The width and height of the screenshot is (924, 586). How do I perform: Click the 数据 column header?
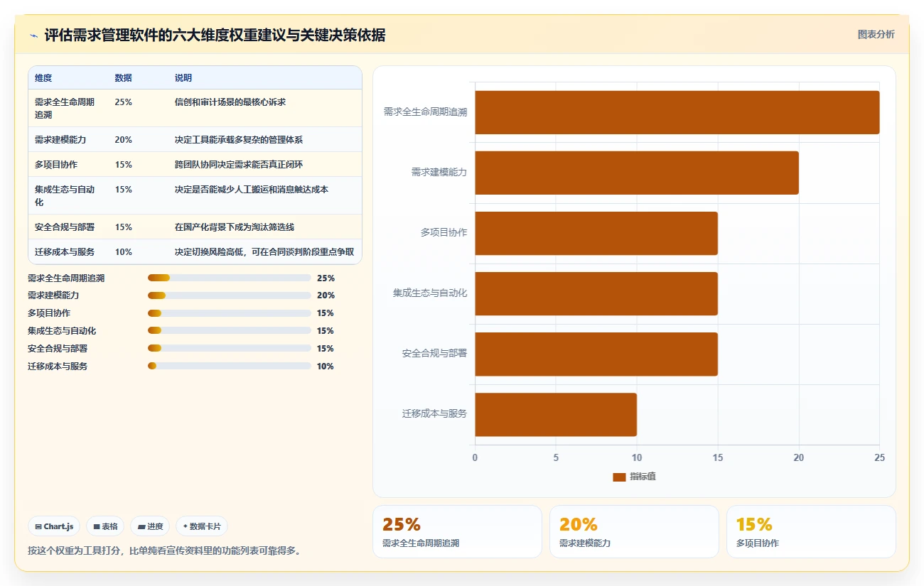pyautogui.click(x=123, y=78)
